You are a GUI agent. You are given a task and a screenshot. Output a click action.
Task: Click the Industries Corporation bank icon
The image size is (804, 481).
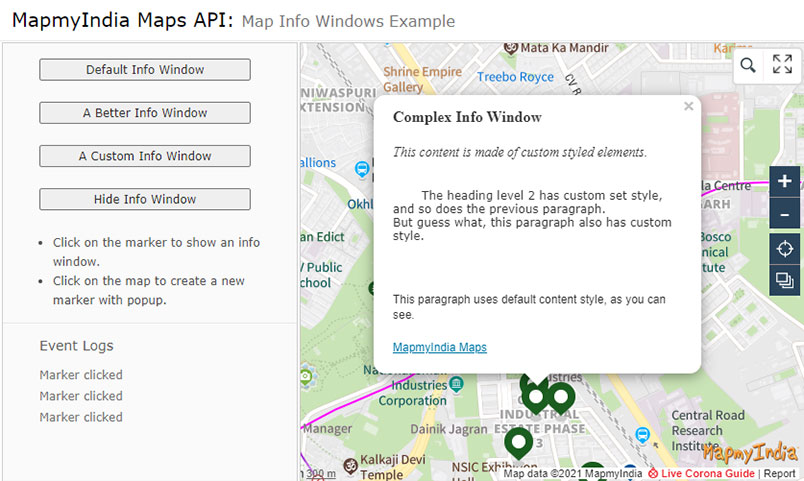[456, 383]
